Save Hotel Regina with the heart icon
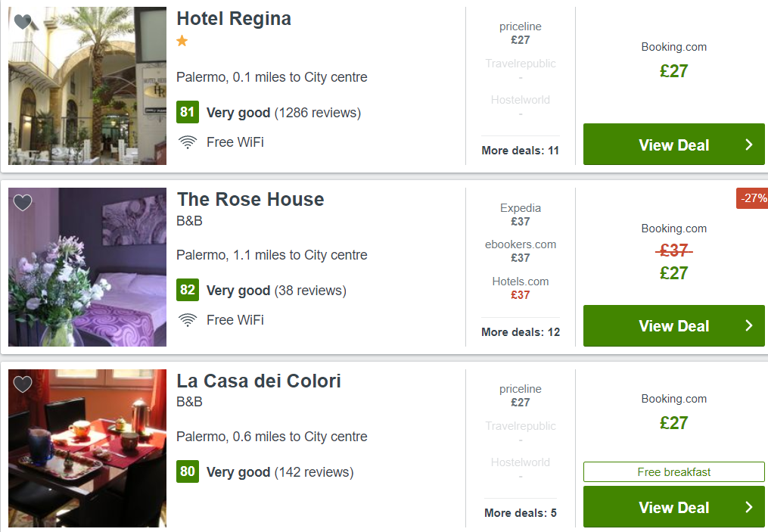Screen dimensions: 768x532 pyautogui.click(x=23, y=21)
